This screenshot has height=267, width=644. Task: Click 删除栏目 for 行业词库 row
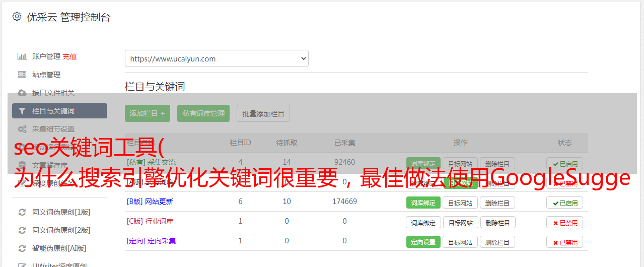pyautogui.click(x=497, y=222)
